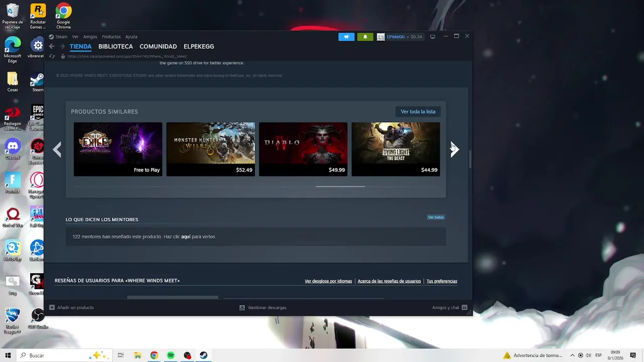Show previous similar products with left arrow
This screenshot has height=362, width=644.
click(57, 149)
